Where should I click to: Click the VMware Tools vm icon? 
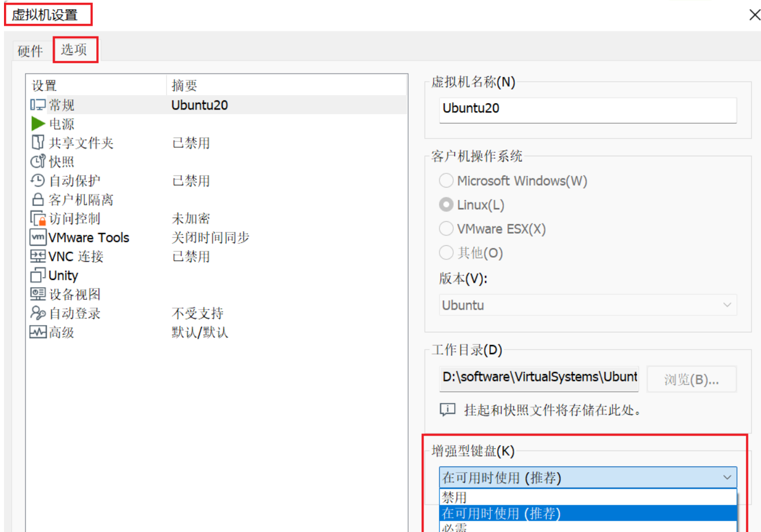coord(38,237)
